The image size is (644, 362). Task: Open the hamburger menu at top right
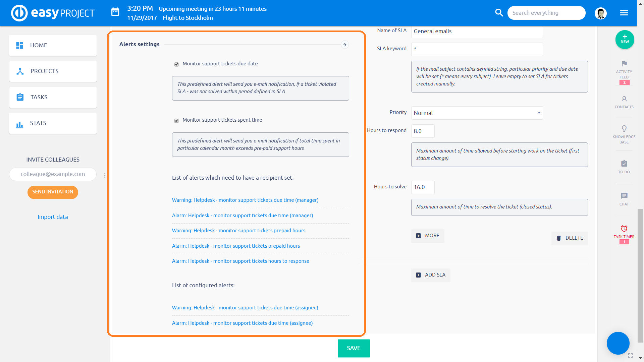624,13
